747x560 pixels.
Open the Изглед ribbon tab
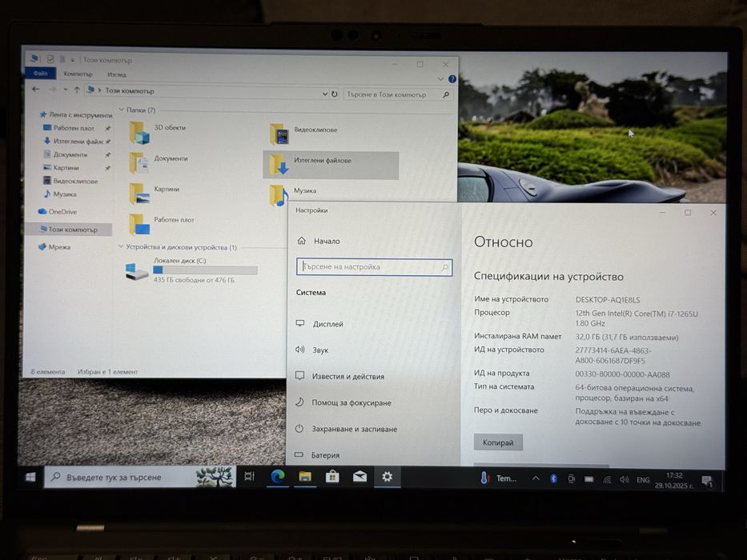pyautogui.click(x=117, y=74)
